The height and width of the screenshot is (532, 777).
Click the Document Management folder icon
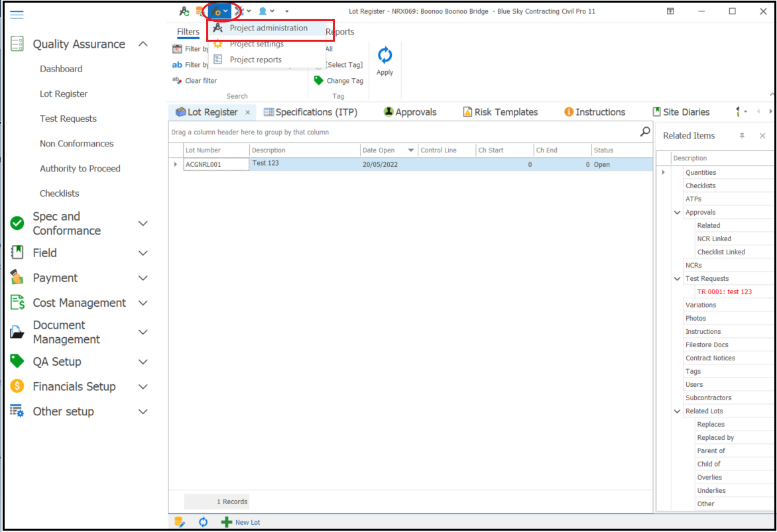(17, 332)
